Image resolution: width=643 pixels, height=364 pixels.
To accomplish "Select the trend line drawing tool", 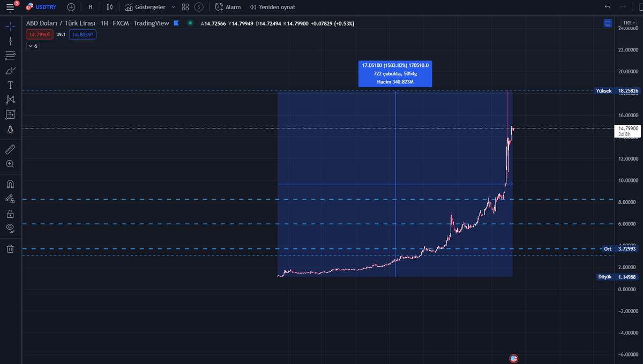I will 10,41.
